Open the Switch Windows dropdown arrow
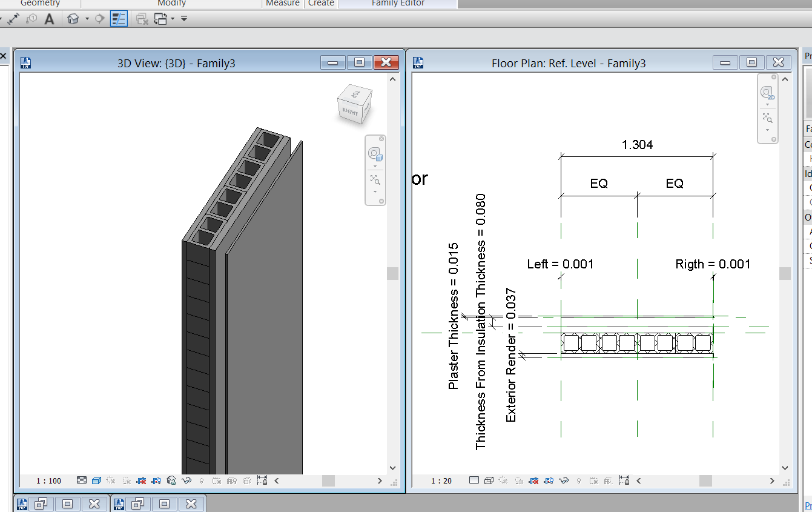Screen dimensions: 812x512 173,19
